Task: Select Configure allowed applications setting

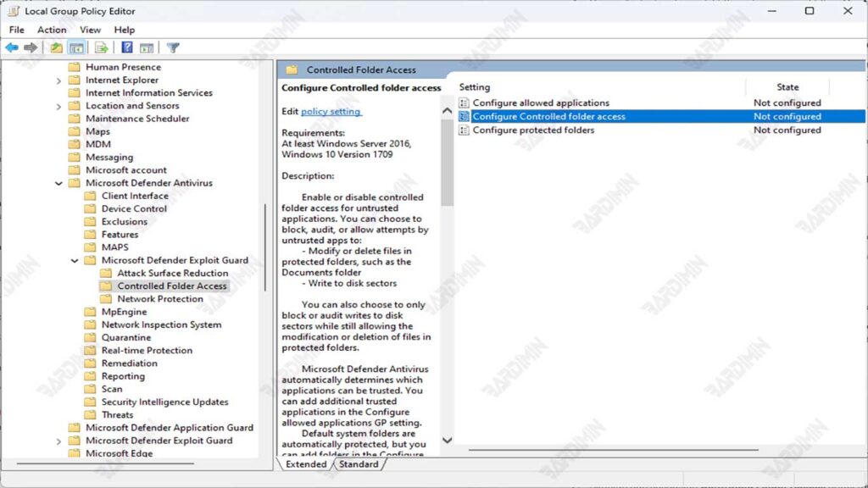Action: [540, 103]
